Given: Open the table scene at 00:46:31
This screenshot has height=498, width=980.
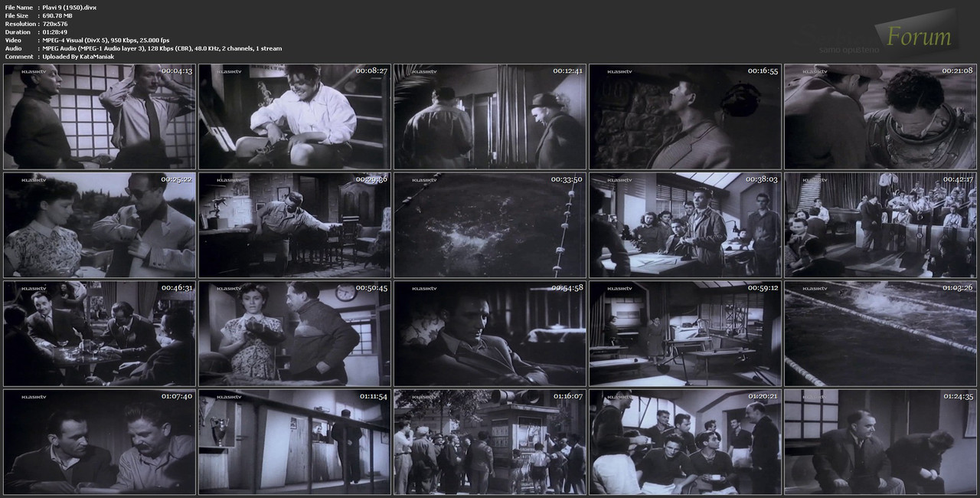Looking at the screenshot, I should tap(100, 333).
